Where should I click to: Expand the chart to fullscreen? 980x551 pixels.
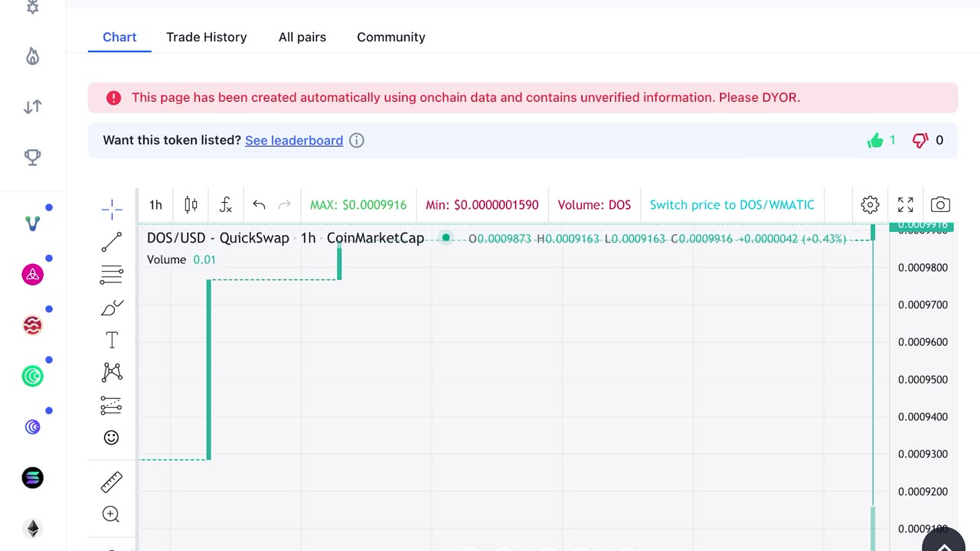coord(906,204)
